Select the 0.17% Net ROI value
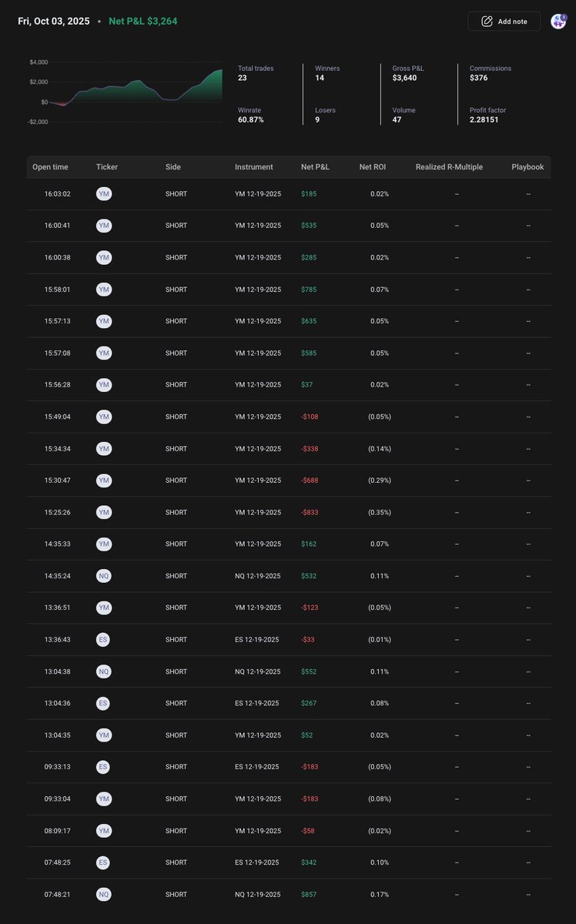576x924 pixels. (x=380, y=895)
